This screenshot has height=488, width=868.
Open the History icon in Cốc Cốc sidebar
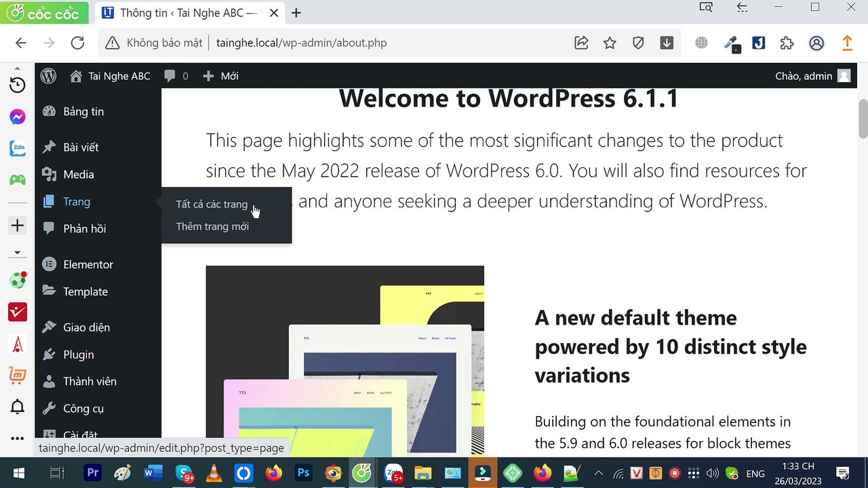click(18, 85)
